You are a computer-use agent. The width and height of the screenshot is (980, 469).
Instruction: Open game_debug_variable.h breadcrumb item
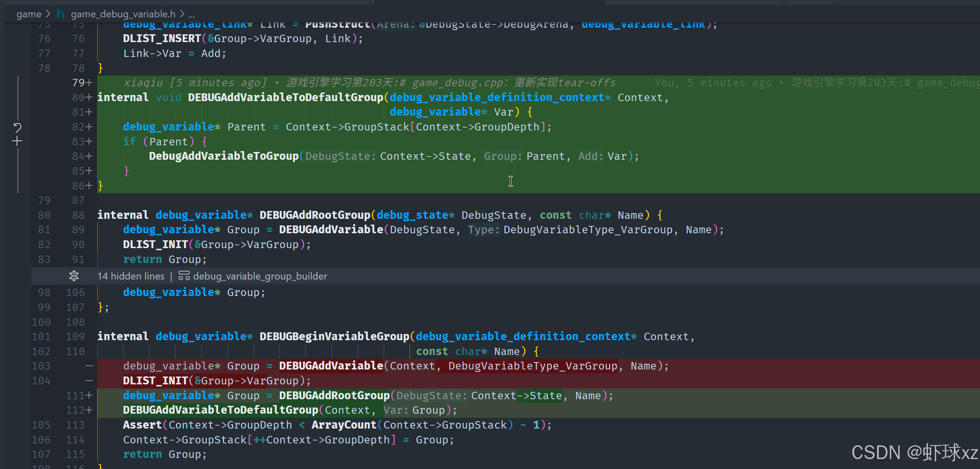click(123, 14)
